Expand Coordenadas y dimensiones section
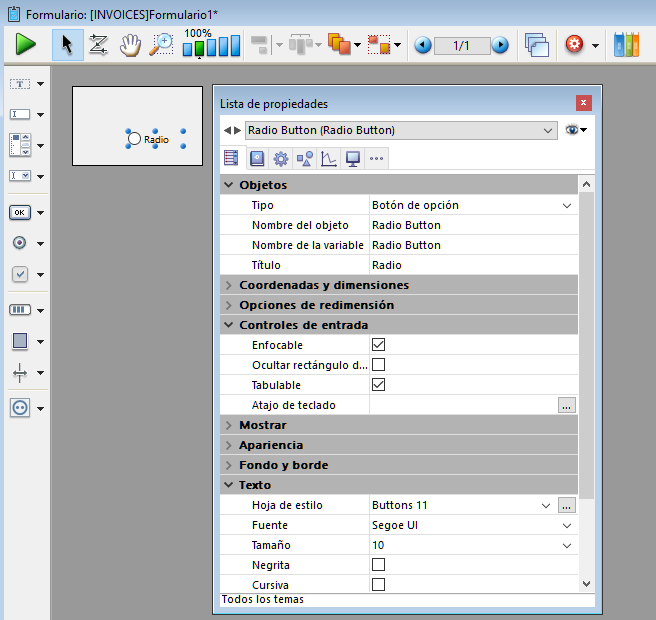Viewport: 656px width, 620px height. [228, 285]
